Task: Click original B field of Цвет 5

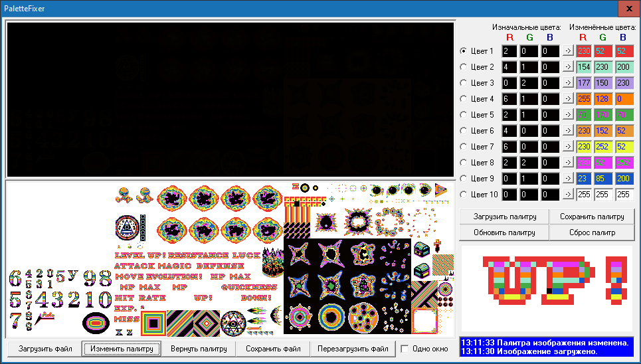Action: coord(550,115)
